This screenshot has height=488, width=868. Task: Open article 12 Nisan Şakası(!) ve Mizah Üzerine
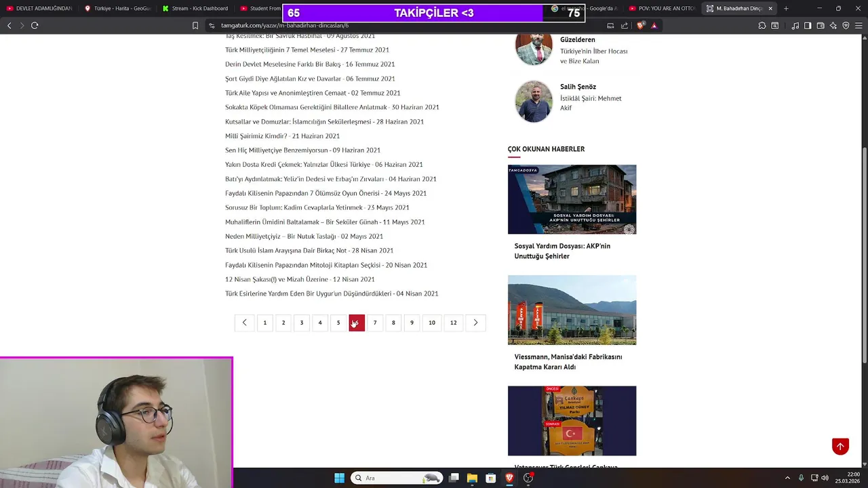click(x=300, y=279)
